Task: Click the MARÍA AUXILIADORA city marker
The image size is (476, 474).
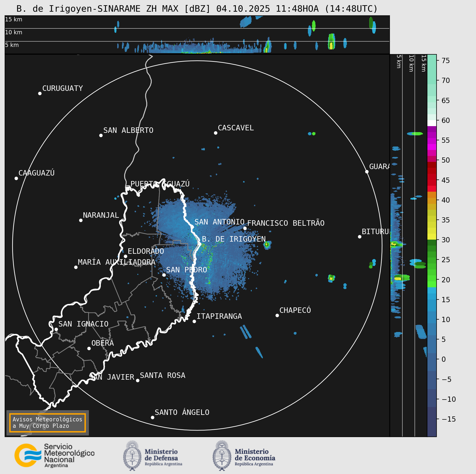Action: click(x=76, y=267)
